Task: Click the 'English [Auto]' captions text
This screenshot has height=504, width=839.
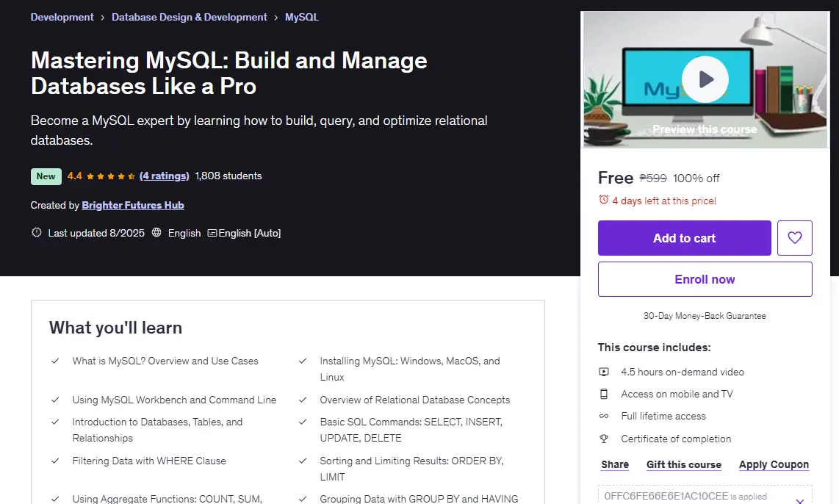Action: (x=249, y=234)
